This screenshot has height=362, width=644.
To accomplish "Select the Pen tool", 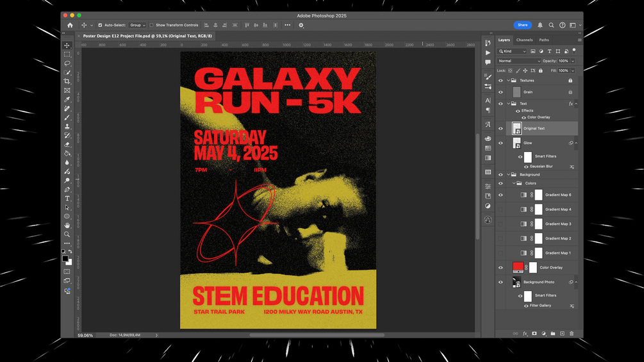I will pos(67,190).
